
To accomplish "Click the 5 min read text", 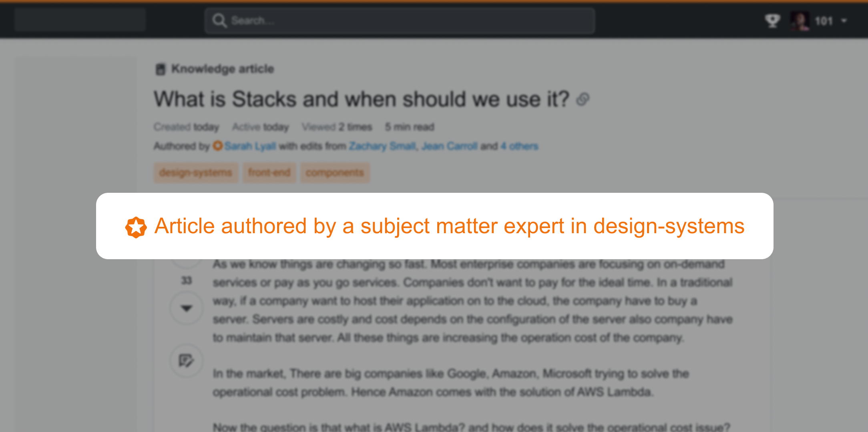I will point(410,127).
